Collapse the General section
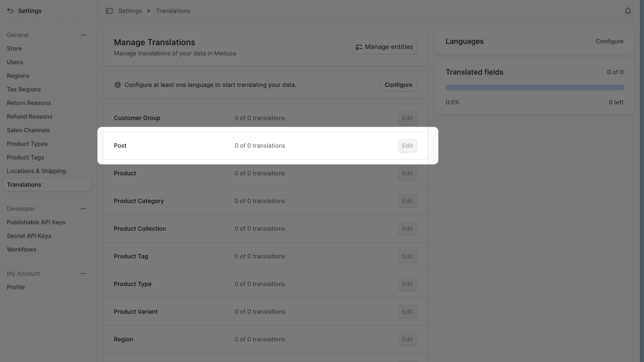This screenshot has height=362, width=644. tap(84, 35)
